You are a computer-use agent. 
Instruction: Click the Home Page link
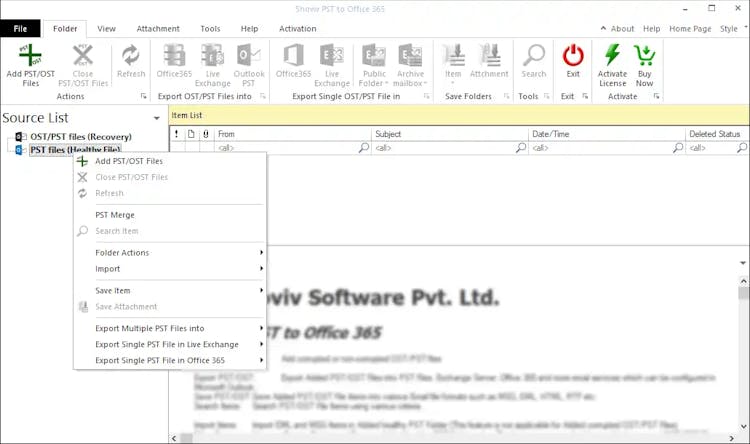click(x=690, y=29)
